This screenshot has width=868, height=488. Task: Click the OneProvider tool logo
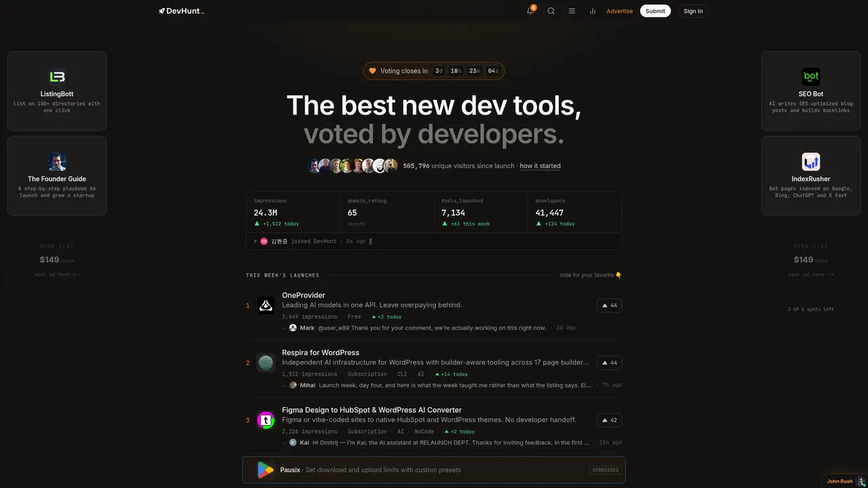265,306
